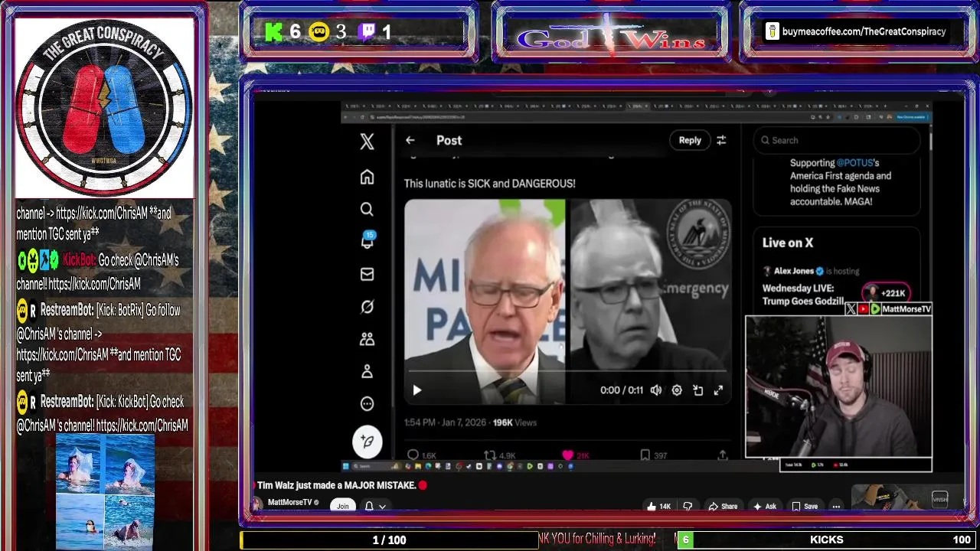
Task: Toggle picture-in-picture on post video
Action: 697,390
